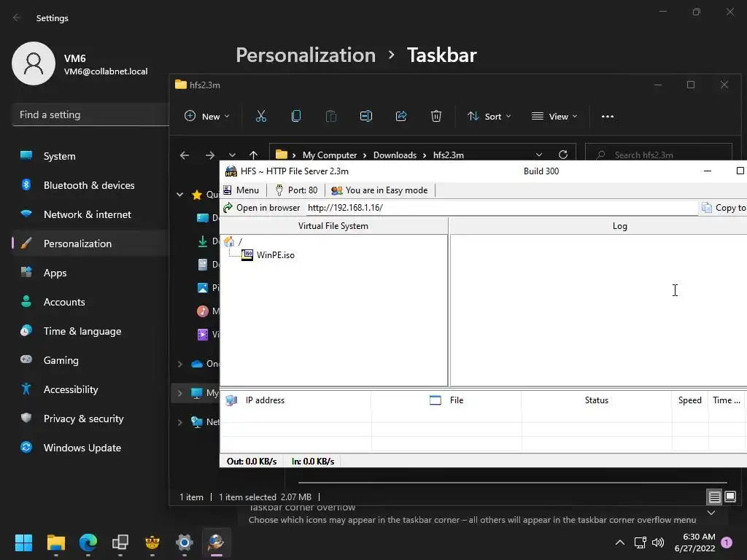Open the New dropdown in File Explorer
The image size is (747, 560).
tap(207, 116)
